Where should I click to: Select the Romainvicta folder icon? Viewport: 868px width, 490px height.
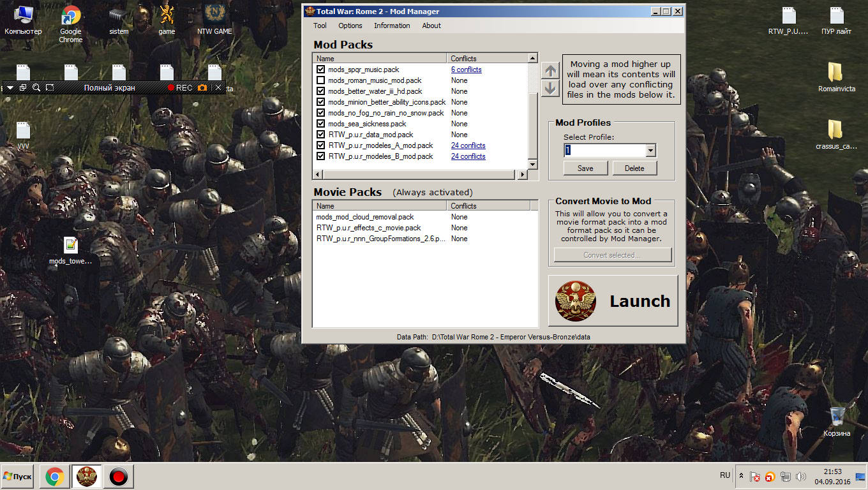pos(836,77)
